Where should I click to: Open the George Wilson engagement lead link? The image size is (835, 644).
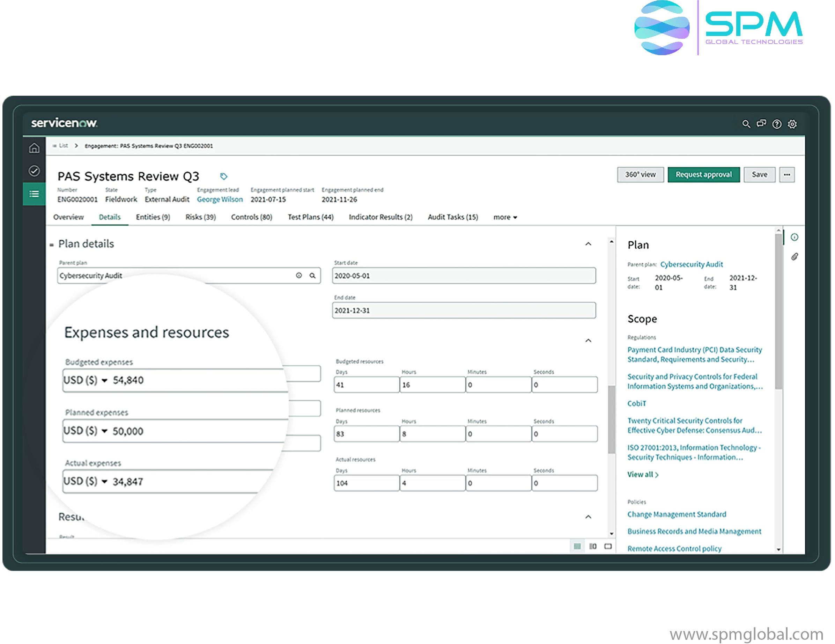click(x=220, y=199)
